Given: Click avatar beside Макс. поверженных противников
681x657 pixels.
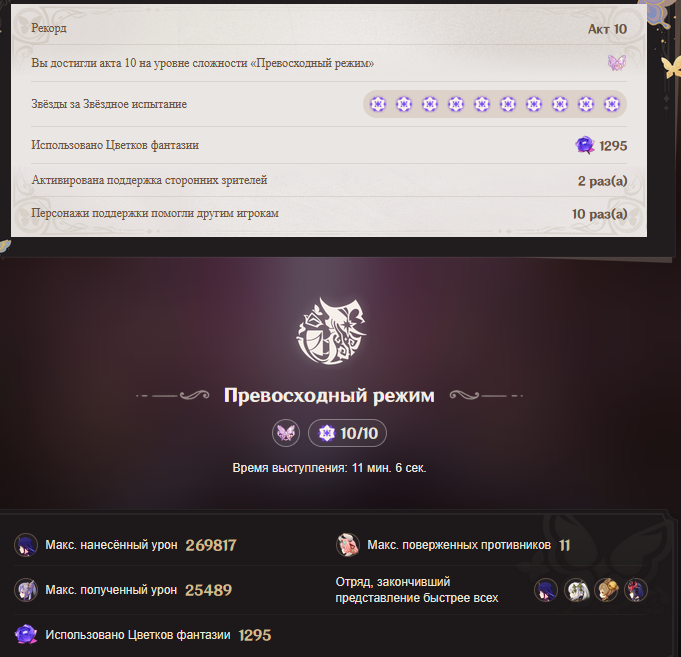Looking at the screenshot, I should point(348,545).
